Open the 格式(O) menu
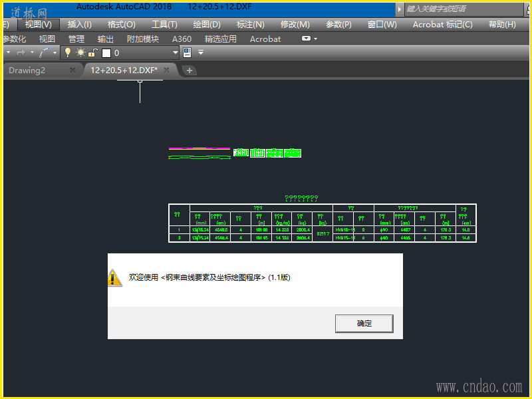The height and width of the screenshot is (399, 532). pyautogui.click(x=122, y=25)
